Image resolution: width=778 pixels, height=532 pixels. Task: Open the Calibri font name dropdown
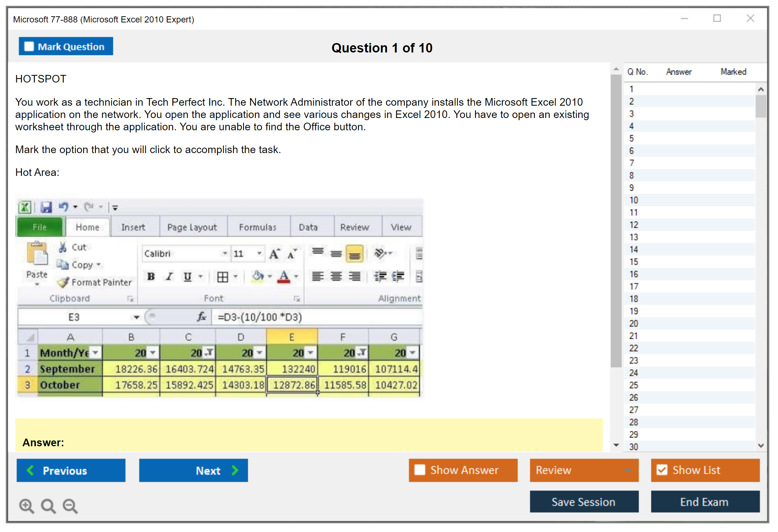(225, 253)
